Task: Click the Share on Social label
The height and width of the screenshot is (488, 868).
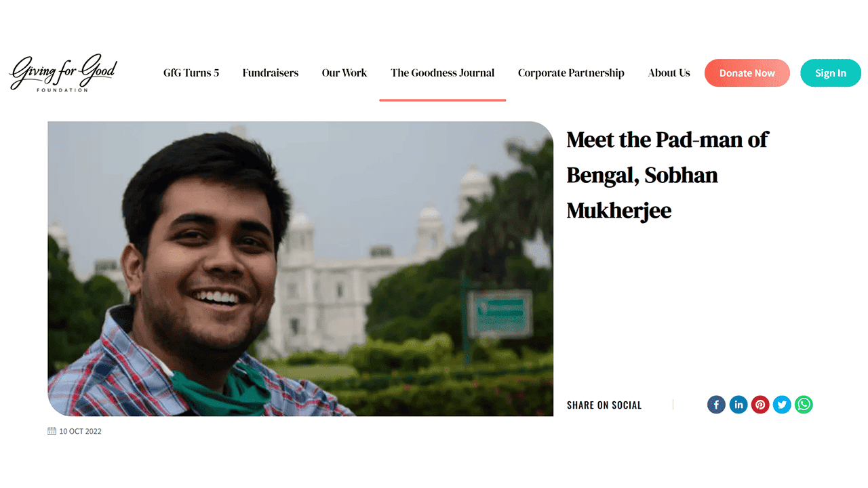Action: [x=604, y=405]
